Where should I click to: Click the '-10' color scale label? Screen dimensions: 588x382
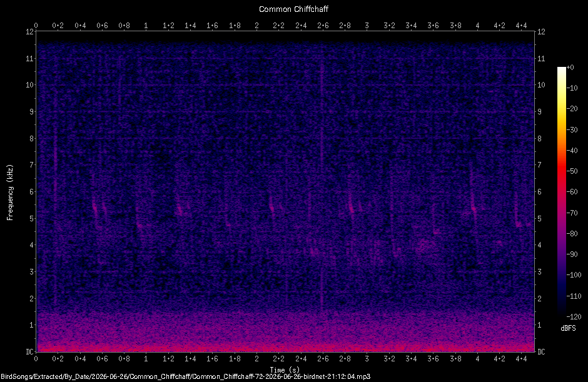click(572, 88)
